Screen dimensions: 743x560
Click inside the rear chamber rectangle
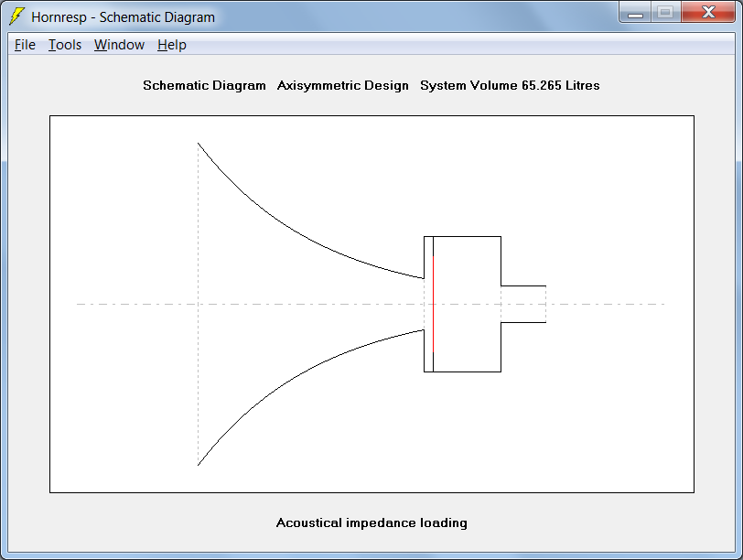467,304
